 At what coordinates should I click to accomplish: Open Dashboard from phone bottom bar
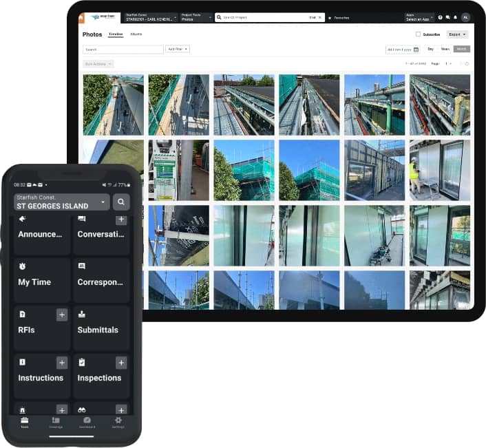coord(87,422)
